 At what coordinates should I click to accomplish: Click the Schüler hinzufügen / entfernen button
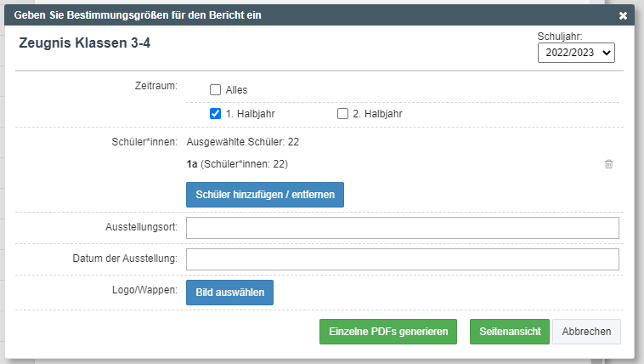pos(265,195)
